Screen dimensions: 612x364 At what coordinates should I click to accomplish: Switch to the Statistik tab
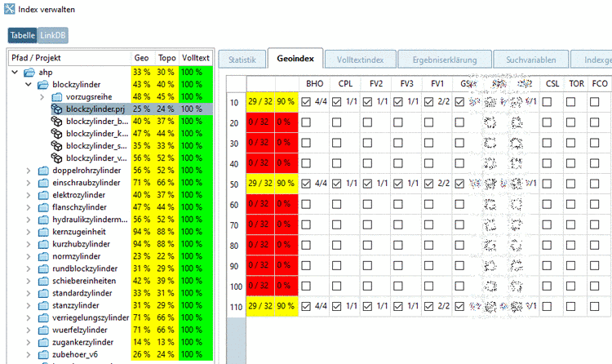tap(242, 60)
